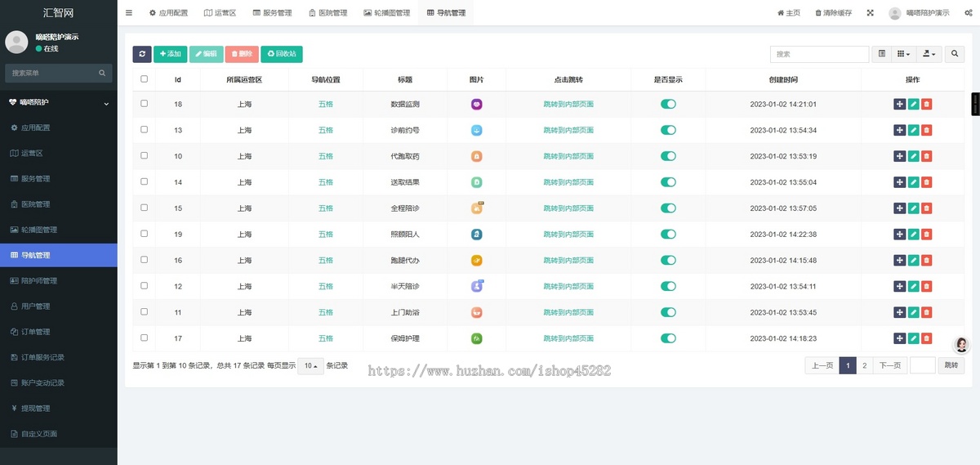Focus the table 搜索 search input
The image size is (980, 465).
[x=819, y=54]
